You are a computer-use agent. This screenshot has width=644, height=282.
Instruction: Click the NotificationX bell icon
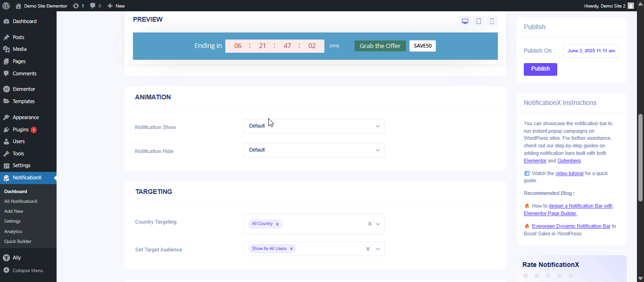point(6,178)
